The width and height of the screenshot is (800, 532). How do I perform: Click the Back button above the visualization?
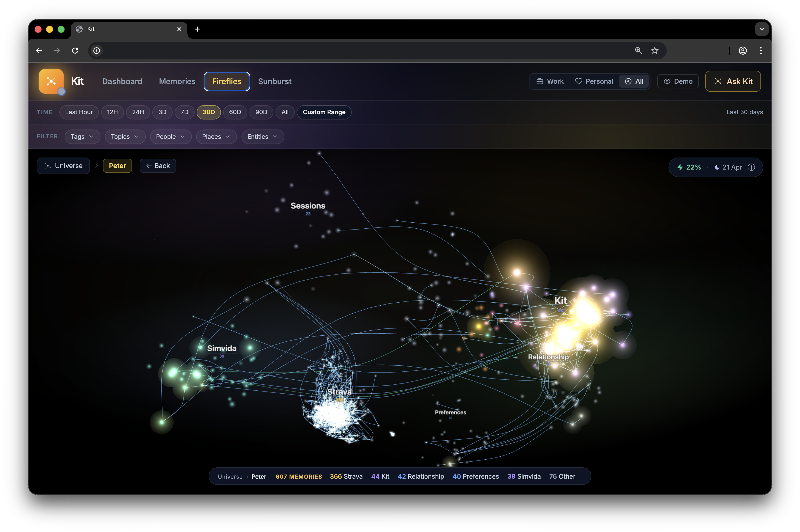tap(158, 166)
